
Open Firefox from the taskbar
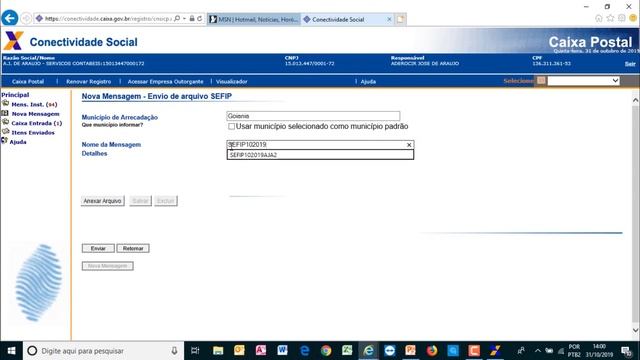431,351
